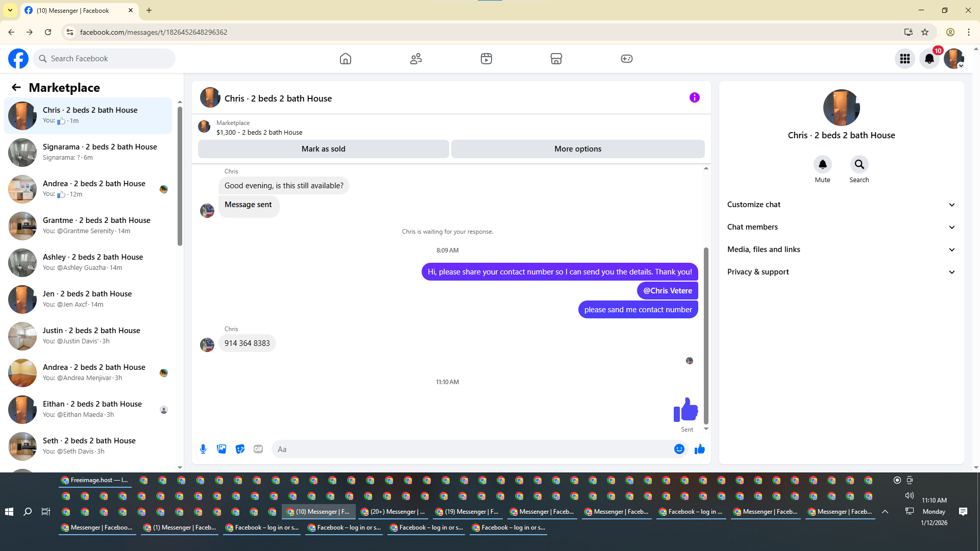Screen dimensions: 980x551
Task: Mute the conversation with Chris
Action: [x=822, y=164]
